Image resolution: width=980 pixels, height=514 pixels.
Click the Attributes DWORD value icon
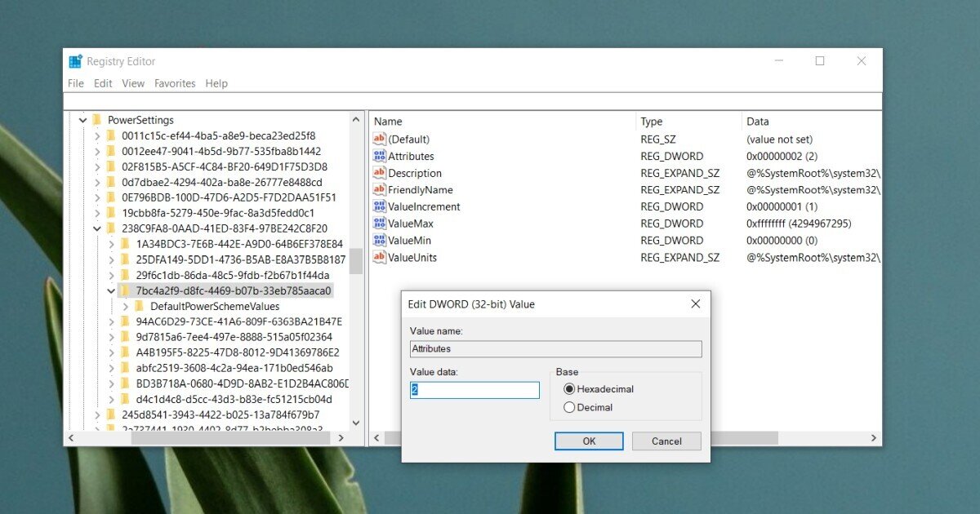click(x=379, y=156)
